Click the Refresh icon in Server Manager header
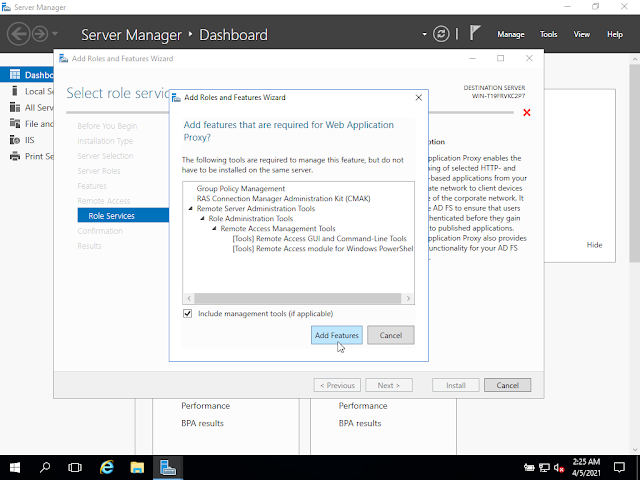Viewport: 640px width, 480px height. pos(441,34)
